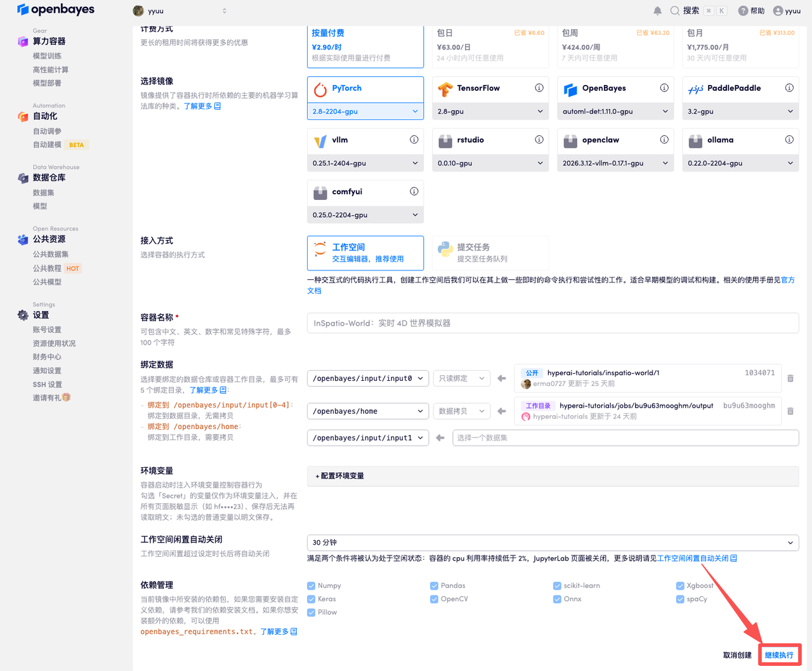Open the yyuu workspace switcher
The width and height of the screenshot is (812, 671).
(180, 11)
